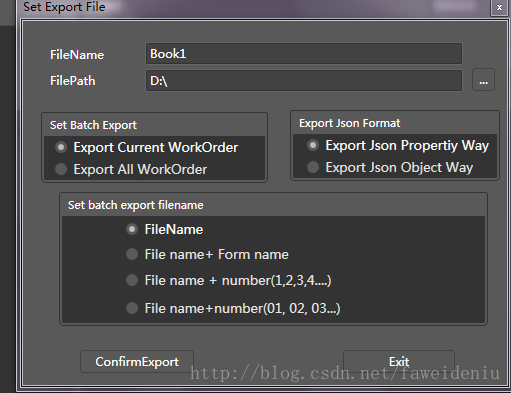Click the Set Batch Export group title
The height and width of the screenshot is (393, 511).
(93, 125)
